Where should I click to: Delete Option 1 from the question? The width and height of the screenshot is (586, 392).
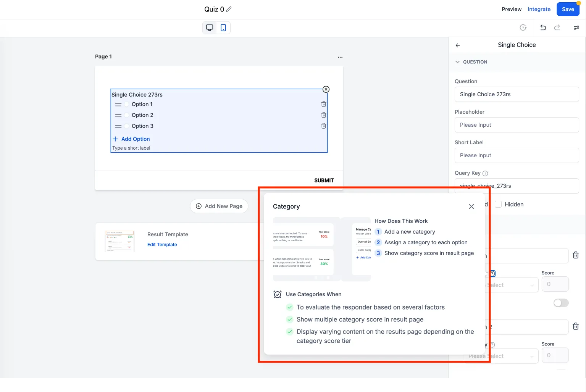point(324,104)
